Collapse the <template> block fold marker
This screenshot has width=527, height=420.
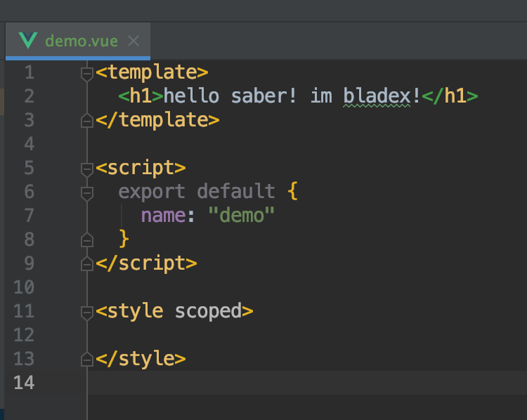pyautogui.click(x=87, y=74)
